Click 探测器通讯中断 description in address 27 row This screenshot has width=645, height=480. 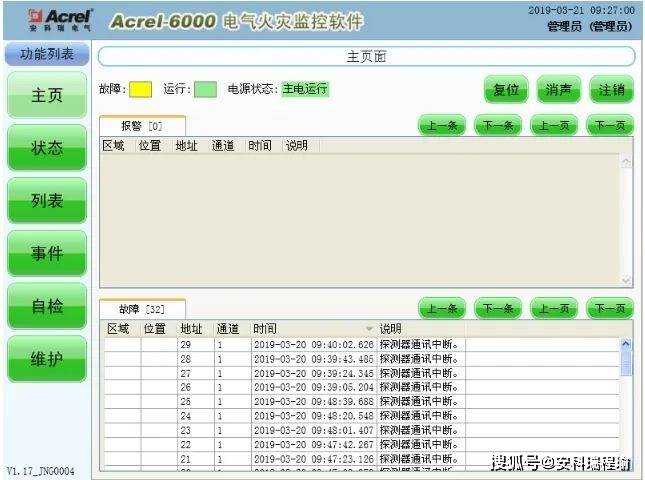(418, 373)
